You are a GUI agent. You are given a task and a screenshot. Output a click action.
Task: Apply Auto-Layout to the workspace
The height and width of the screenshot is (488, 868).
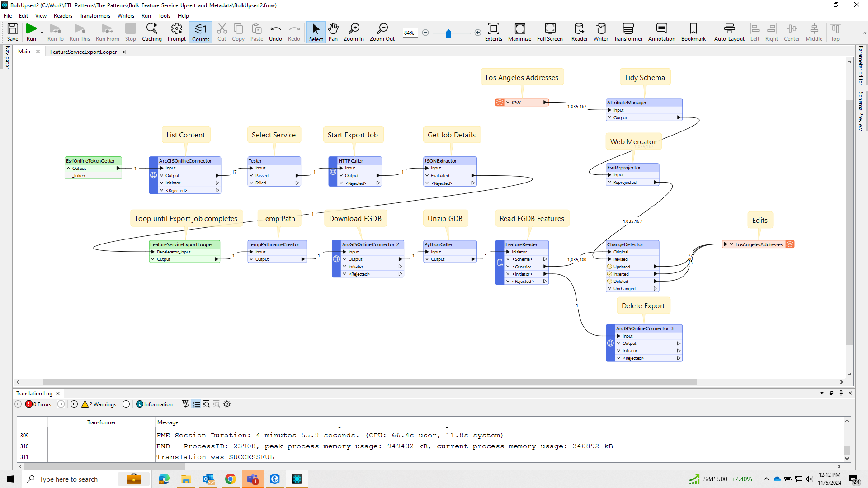pos(729,32)
